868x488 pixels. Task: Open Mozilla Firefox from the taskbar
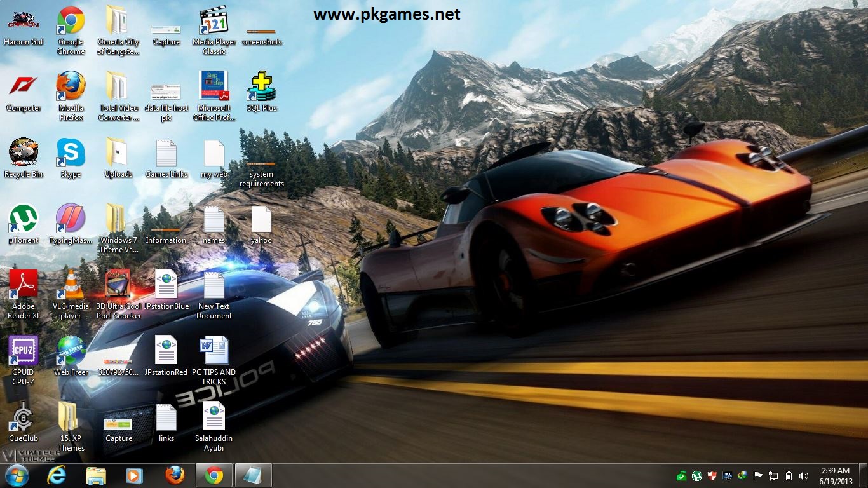174,475
